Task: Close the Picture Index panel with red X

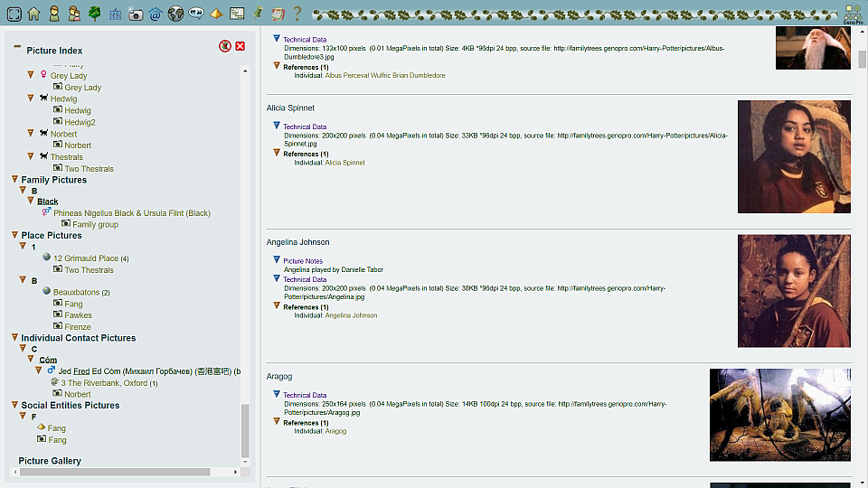Action: coord(241,46)
